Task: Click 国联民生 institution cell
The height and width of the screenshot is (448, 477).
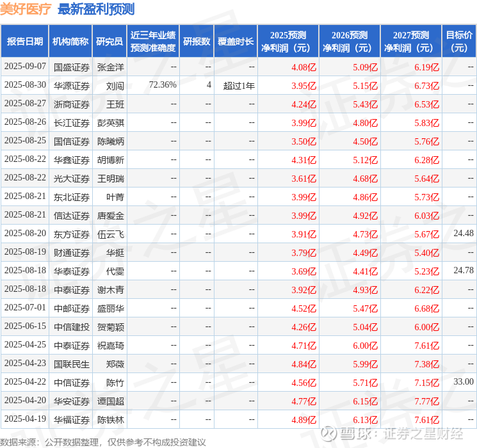Action: coord(72,364)
